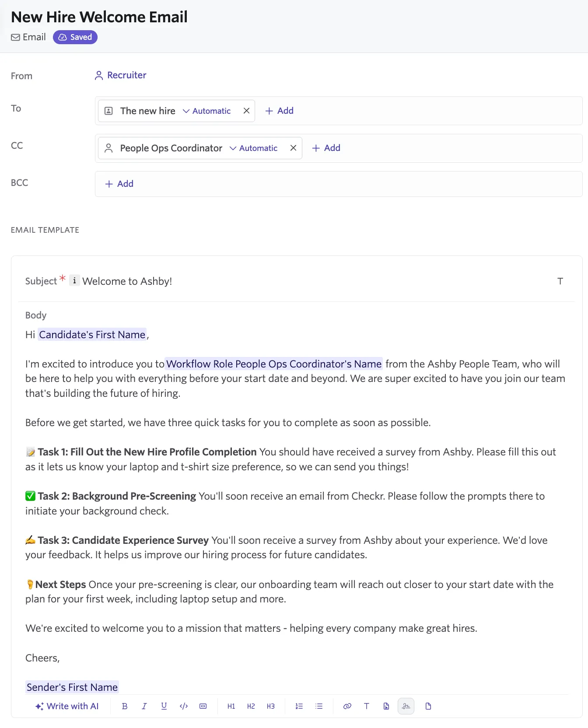Click the New Hire Welcome Email title
This screenshot has height=728, width=588.
(x=99, y=17)
